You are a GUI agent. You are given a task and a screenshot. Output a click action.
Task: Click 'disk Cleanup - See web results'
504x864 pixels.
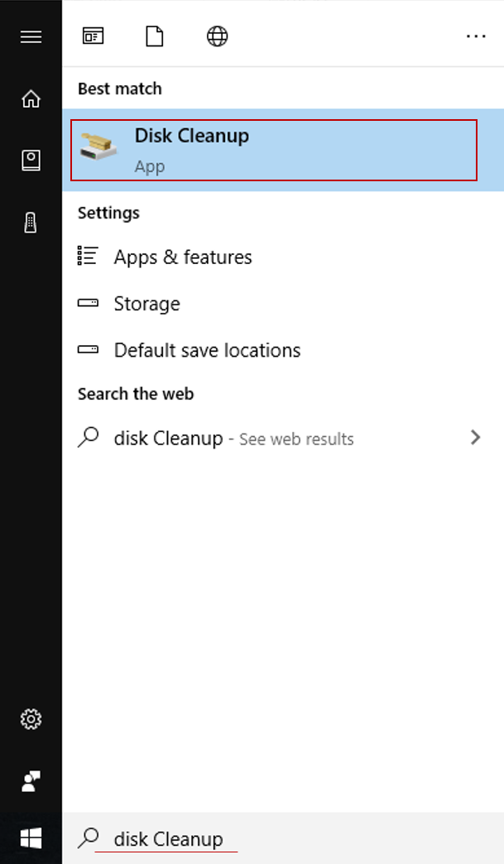[x=233, y=439]
